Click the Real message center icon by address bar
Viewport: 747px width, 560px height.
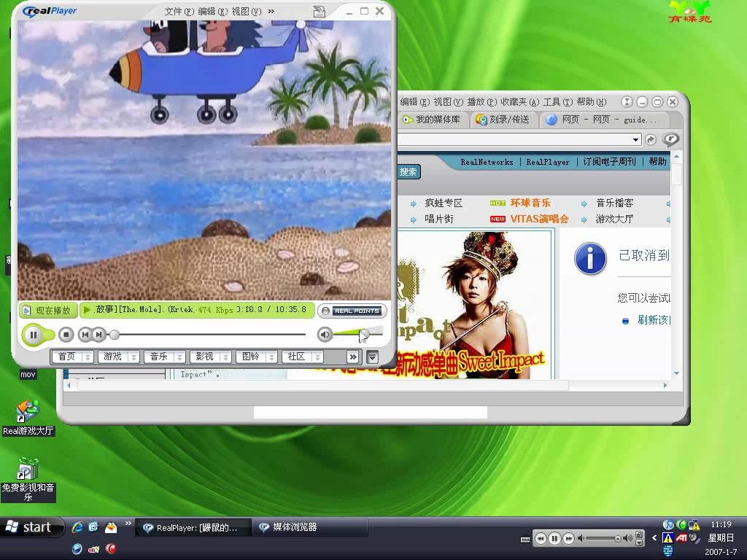coord(671,139)
